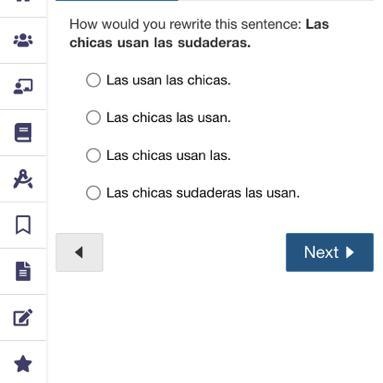The height and width of the screenshot is (383, 383).
Task: Open the group people icon in sidebar
Action: coord(23,40)
